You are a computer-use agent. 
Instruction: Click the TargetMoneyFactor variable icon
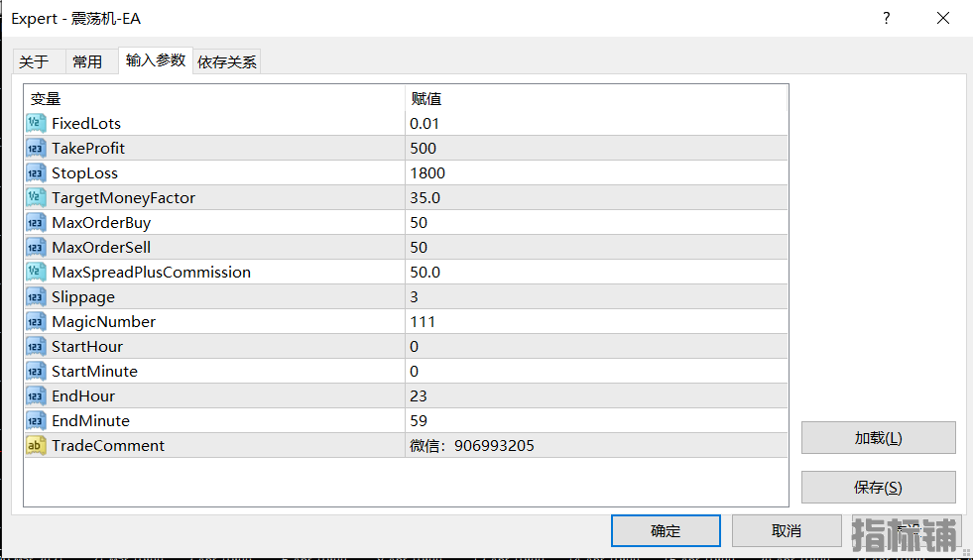(36, 197)
